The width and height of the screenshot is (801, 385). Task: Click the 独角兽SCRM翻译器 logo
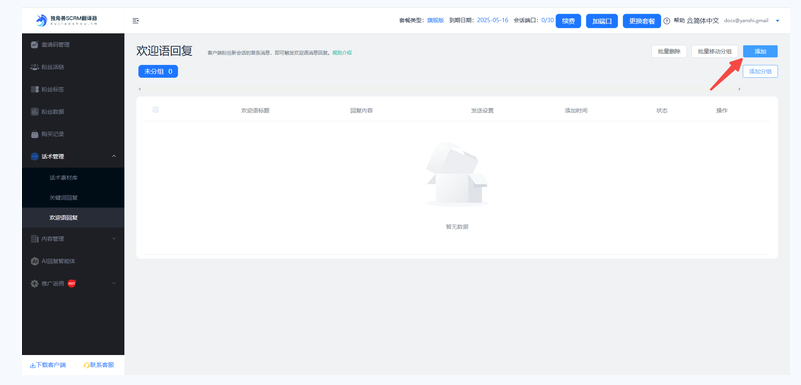(x=66, y=20)
